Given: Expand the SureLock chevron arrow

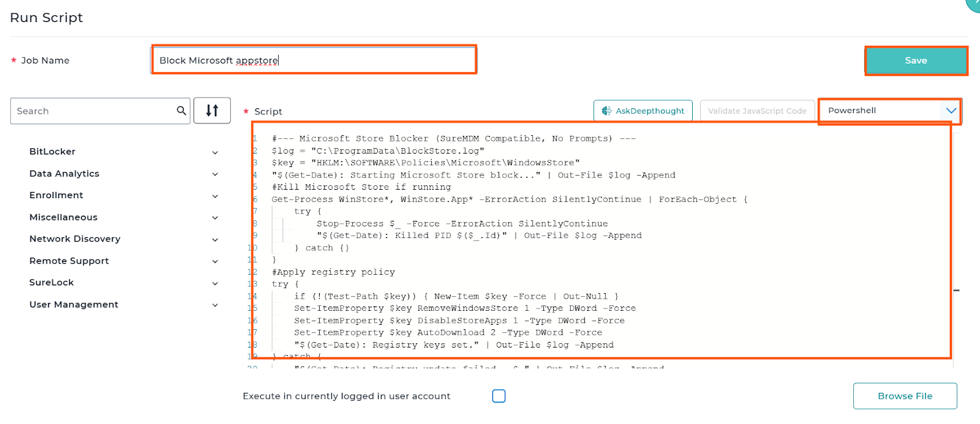Looking at the screenshot, I should [215, 283].
